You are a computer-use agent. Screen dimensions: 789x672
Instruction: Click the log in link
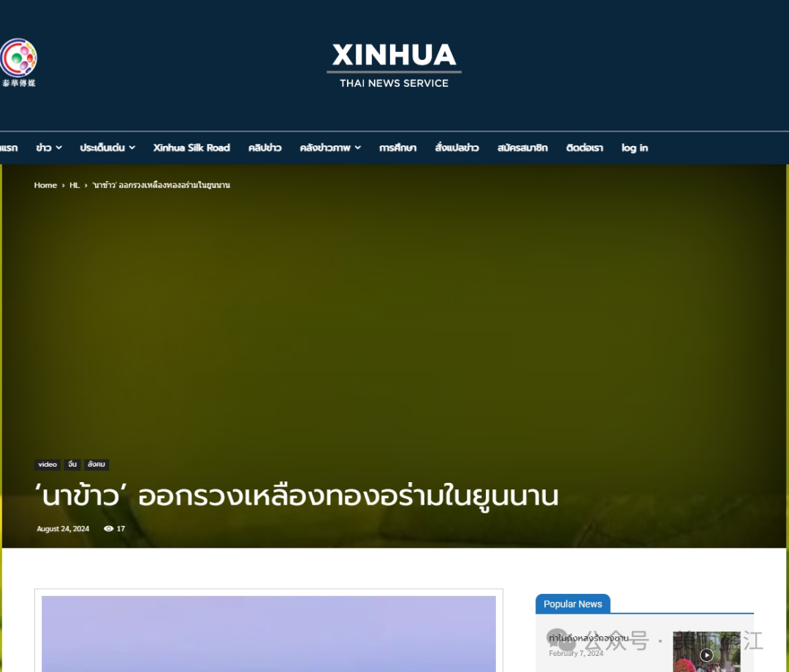635,148
